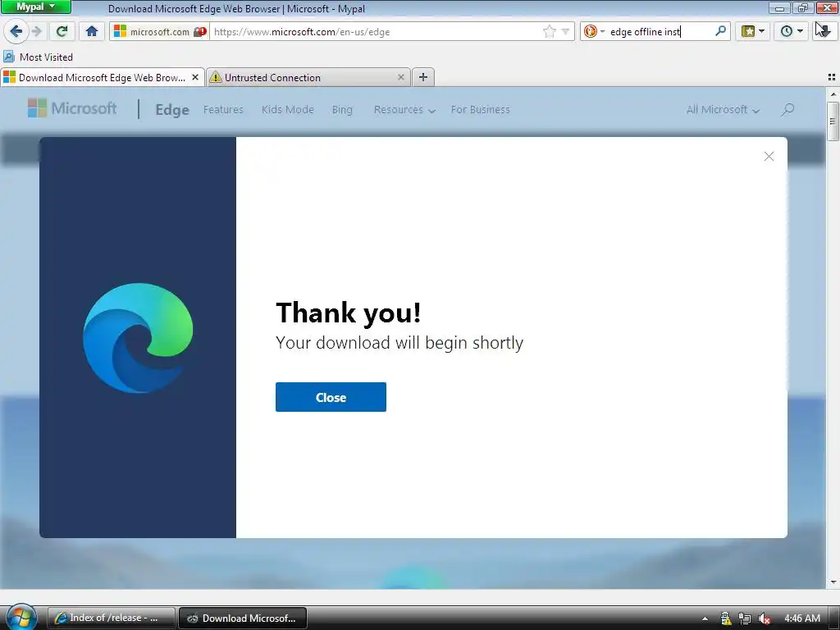Dismiss dialog with the X icon
Image resolution: width=840 pixels, height=630 pixels.
(x=769, y=156)
